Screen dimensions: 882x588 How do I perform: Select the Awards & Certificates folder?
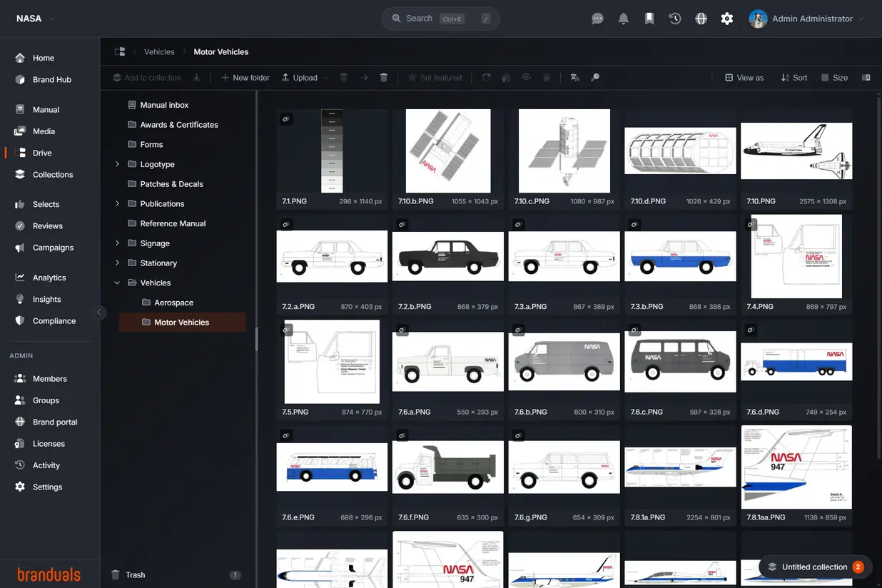click(x=179, y=125)
